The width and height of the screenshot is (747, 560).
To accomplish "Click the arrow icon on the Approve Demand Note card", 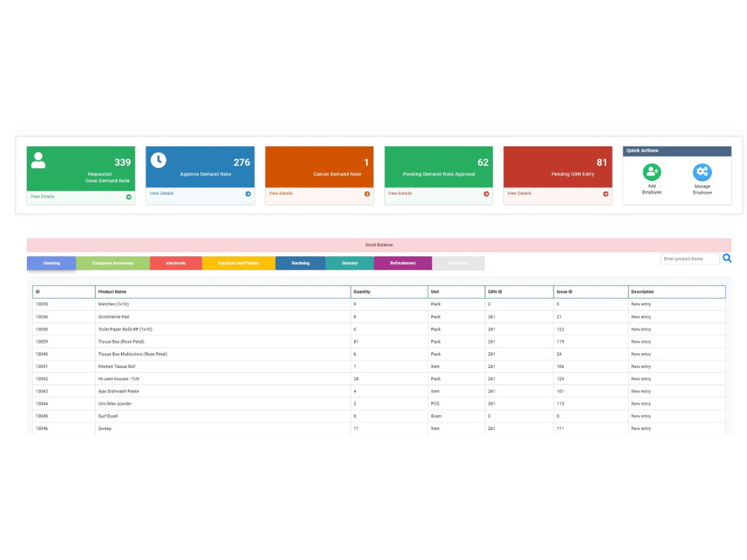I will click(248, 194).
